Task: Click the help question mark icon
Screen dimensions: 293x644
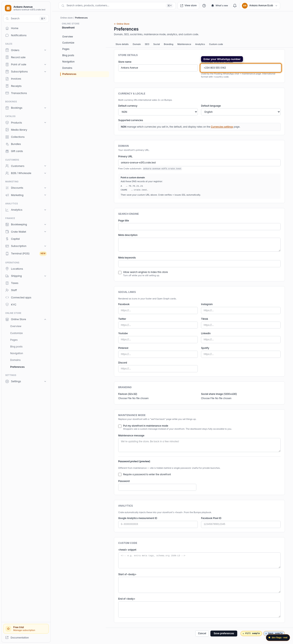Action: (204, 6)
